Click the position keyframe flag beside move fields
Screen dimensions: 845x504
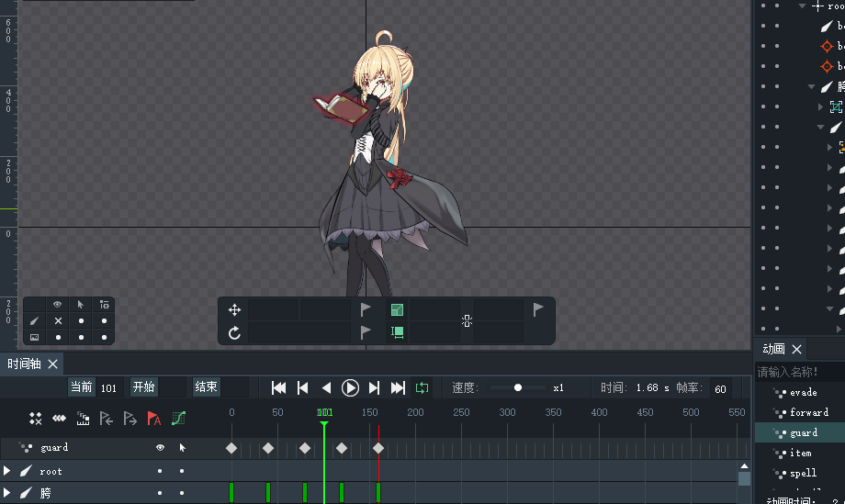click(366, 309)
